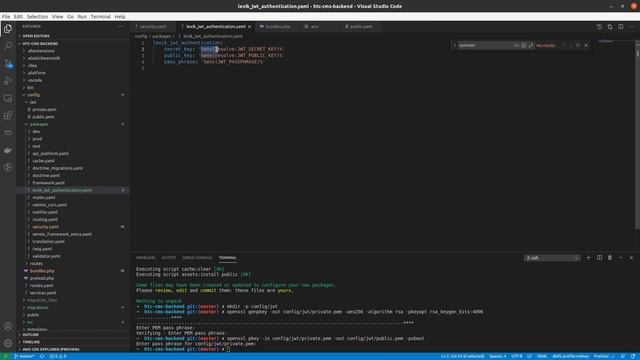640x360 pixels.
Task: Open the Search view in the activity bar
Action: (8, 46)
